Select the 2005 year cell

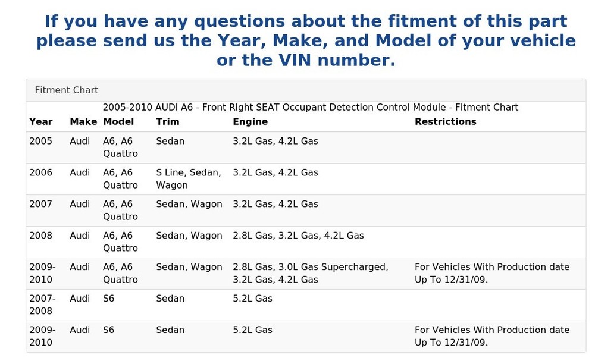(x=41, y=142)
